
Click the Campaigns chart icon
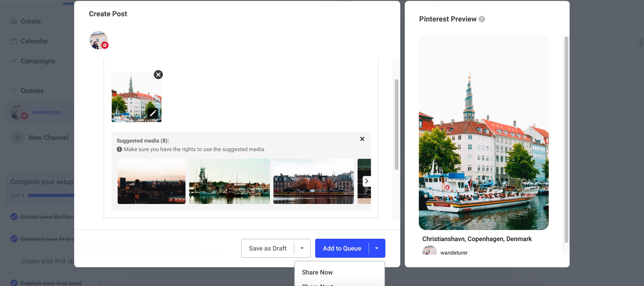[x=14, y=61]
